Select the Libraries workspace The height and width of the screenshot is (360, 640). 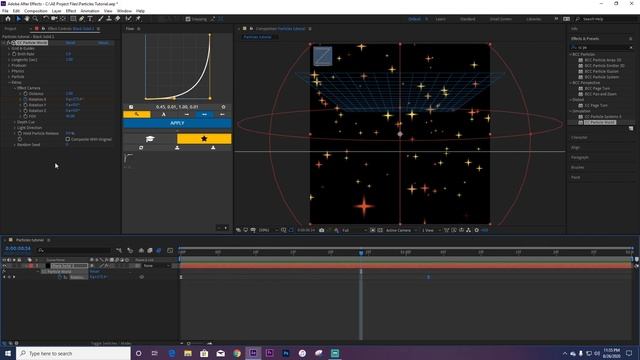click(533, 19)
